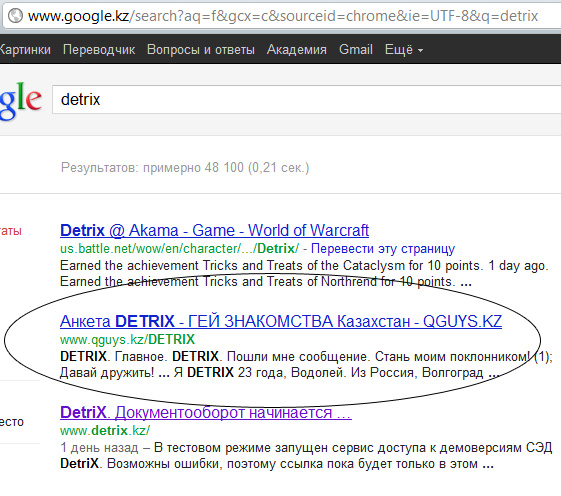
Task: Click the www.detrix.kz green URL
Action: (x=105, y=430)
